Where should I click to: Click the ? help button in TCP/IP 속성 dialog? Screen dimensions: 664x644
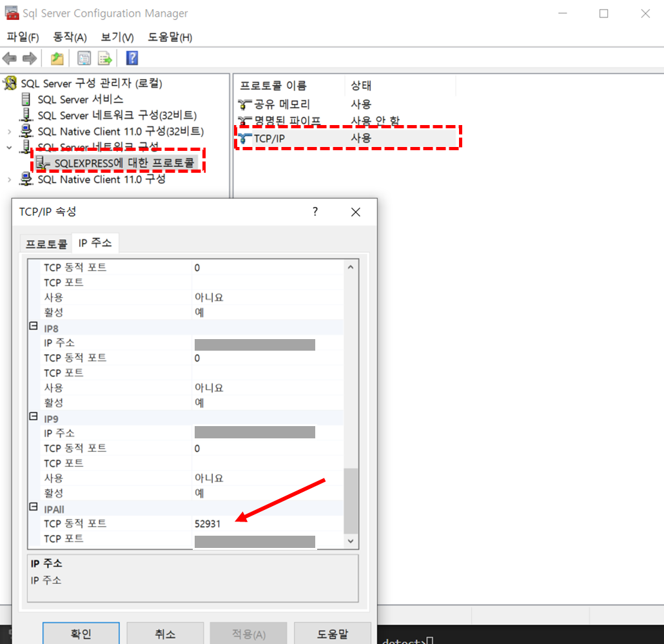pyautogui.click(x=315, y=211)
